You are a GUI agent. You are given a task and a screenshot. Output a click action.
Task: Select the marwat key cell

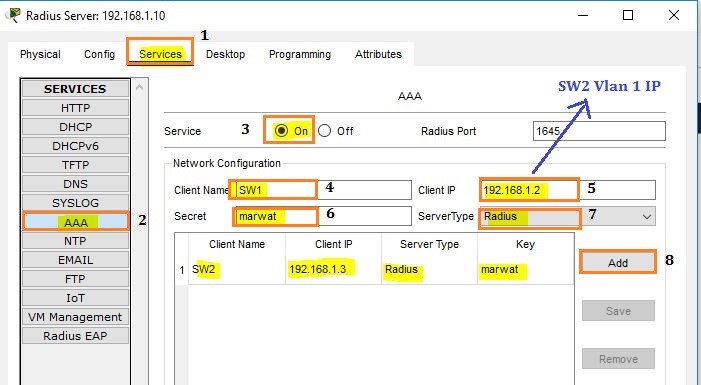[x=525, y=270]
